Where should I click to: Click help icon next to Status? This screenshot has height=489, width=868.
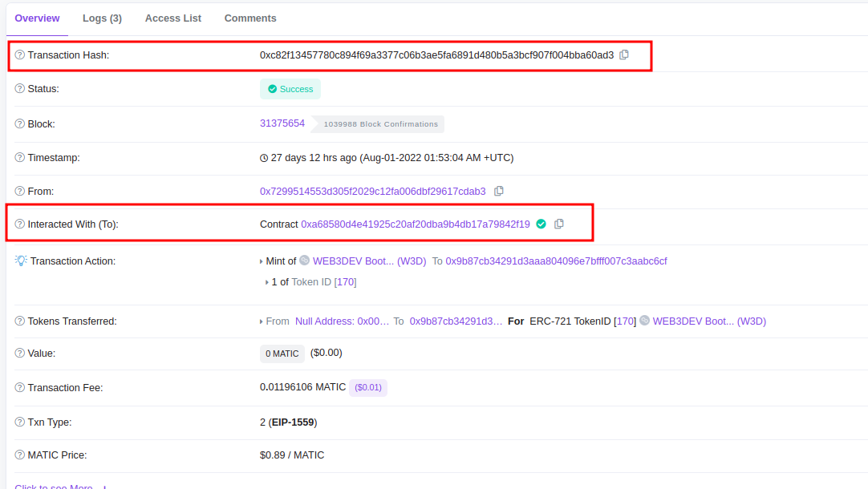coord(20,89)
